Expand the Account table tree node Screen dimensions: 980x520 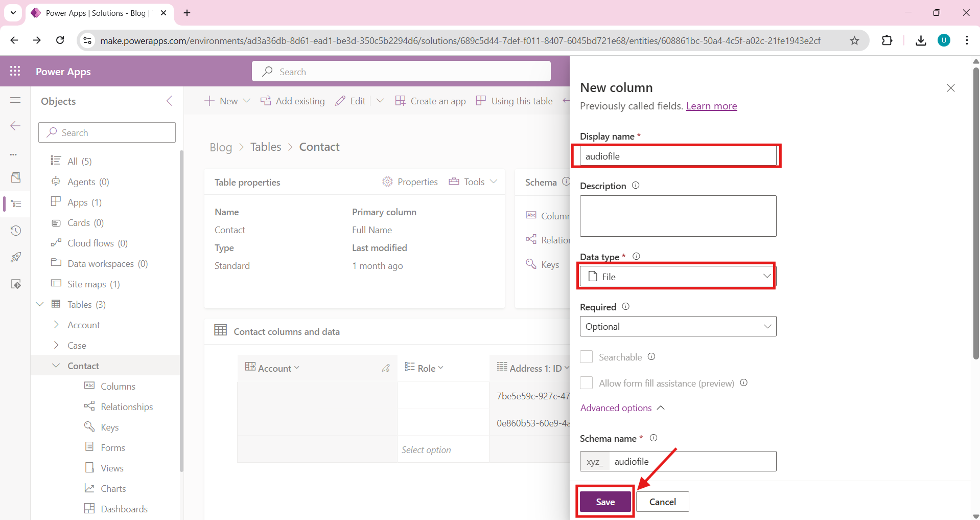56,325
